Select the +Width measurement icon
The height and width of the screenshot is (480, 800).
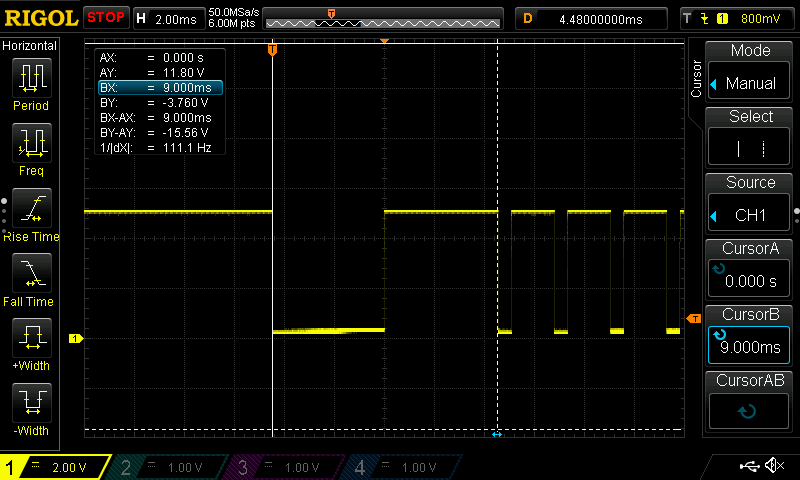[31, 338]
